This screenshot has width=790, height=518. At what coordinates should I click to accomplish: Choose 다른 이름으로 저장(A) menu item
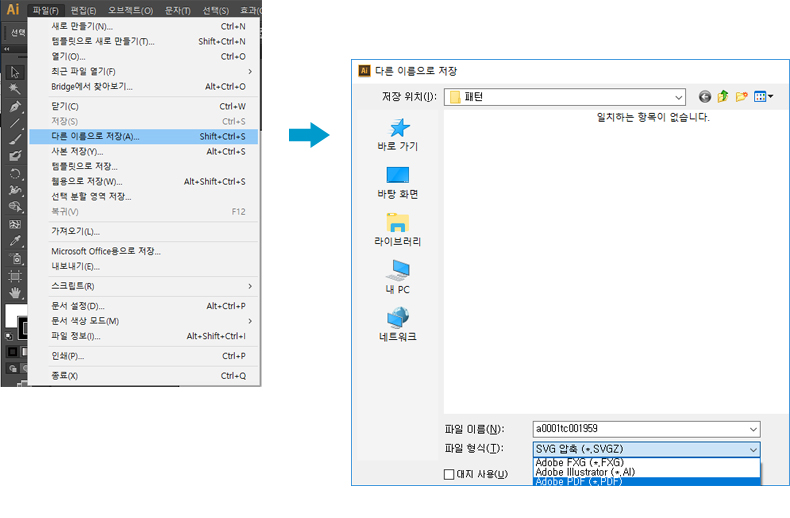point(144,137)
